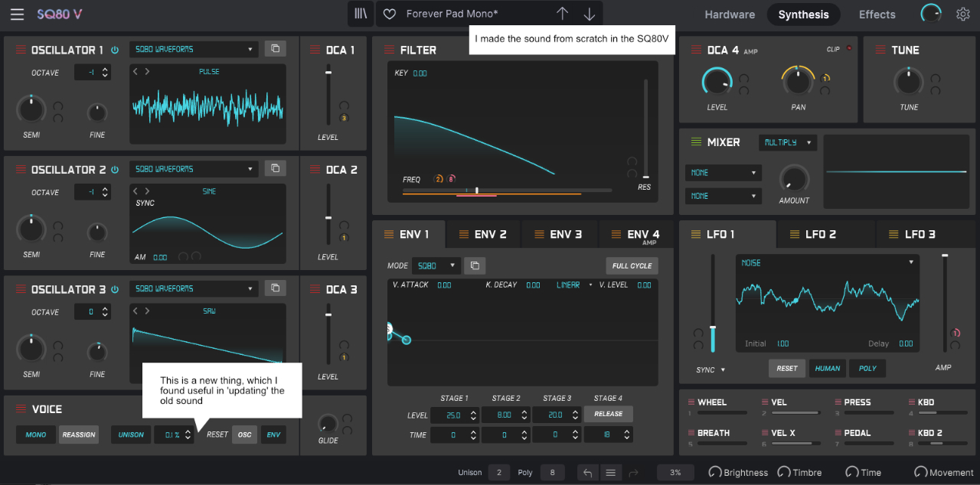Open ENV 1 mode SQ80 dropdown
The image size is (980, 485).
(436, 266)
